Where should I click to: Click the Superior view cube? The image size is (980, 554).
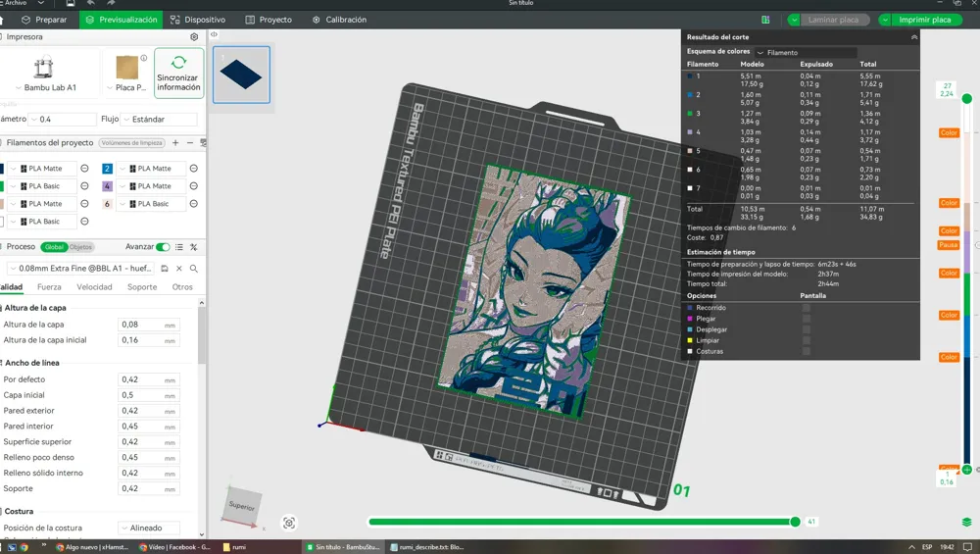point(241,505)
